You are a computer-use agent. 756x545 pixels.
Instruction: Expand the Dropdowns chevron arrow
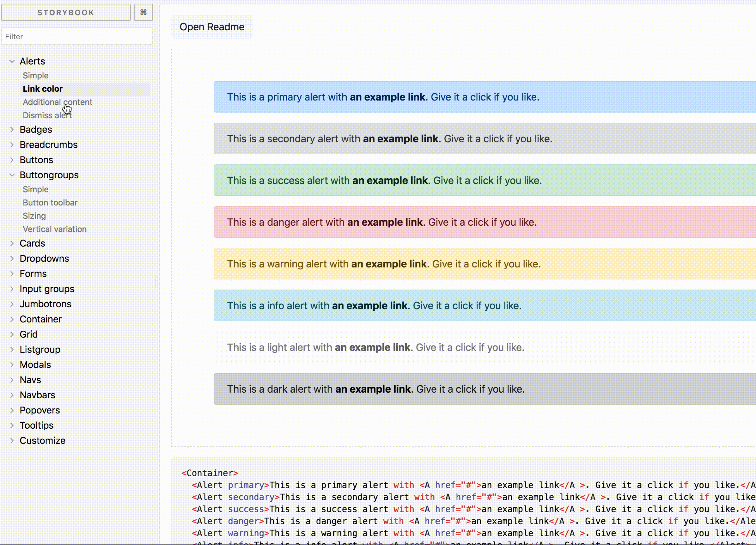12,259
